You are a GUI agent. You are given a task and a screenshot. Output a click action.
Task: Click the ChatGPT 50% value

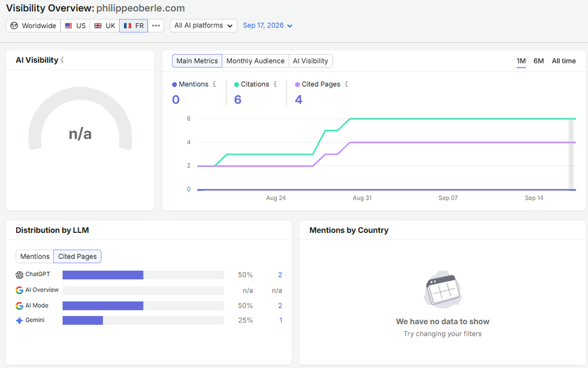[245, 275]
